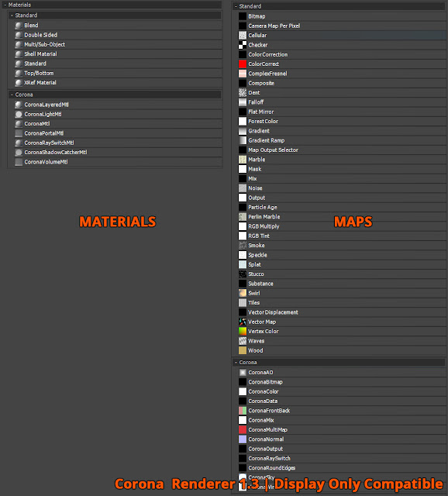Collapse the Corona materials group
This screenshot has height=496, width=448.
click(12, 95)
